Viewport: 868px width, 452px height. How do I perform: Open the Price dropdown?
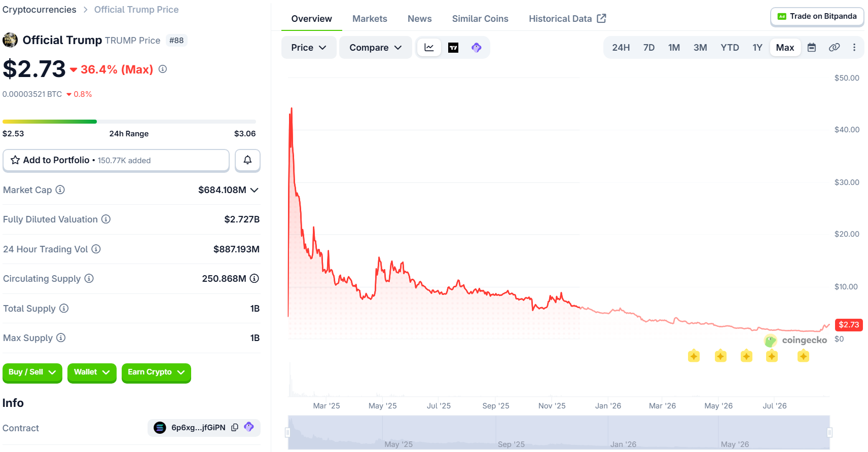click(x=309, y=48)
